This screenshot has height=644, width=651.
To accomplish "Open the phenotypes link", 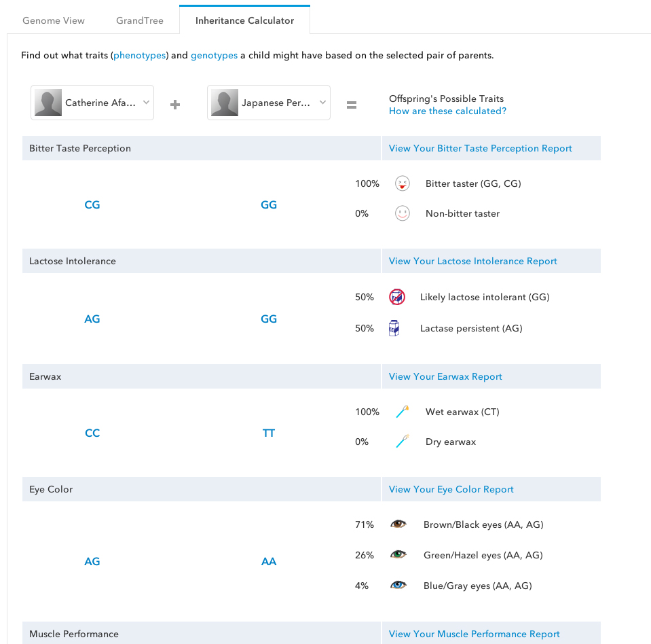I will [x=139, y=55].
